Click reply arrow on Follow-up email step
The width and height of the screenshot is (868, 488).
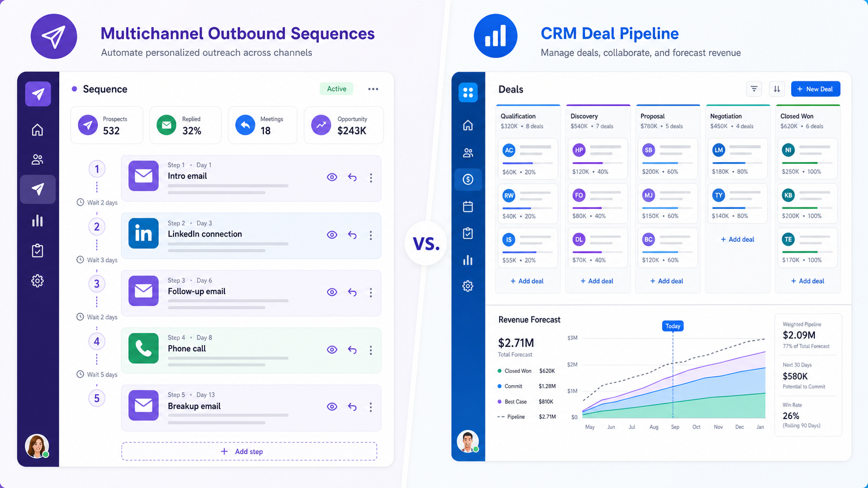(x=352, y=292)
